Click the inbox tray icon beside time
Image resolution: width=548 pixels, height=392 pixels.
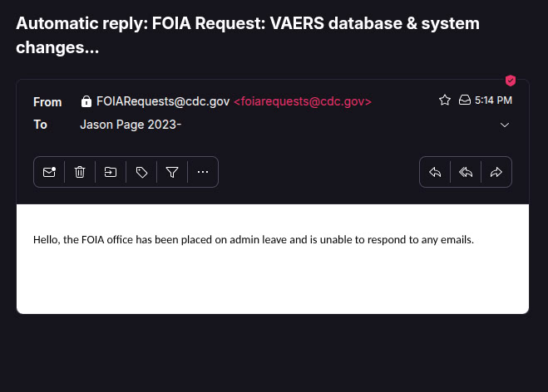coord(465,100)
